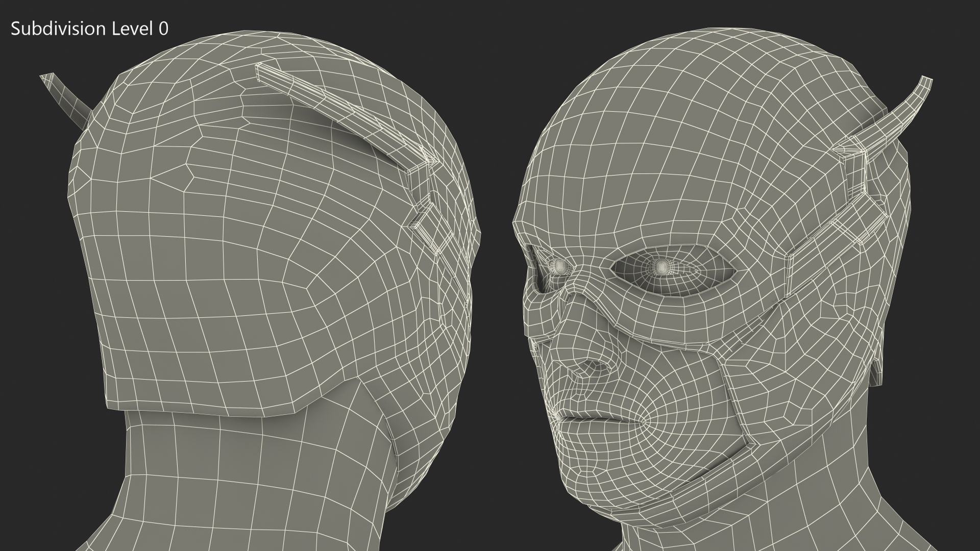This screenshot has height=551, width=980.
Task: Click the Subdivision Level 0 label
Action: click(x=89, y=29)
